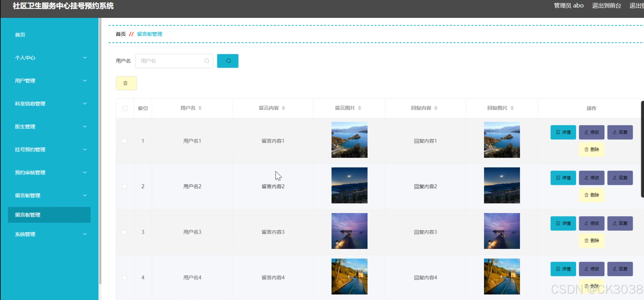Check the checkbox for row 1
The width and height of the screenshot is (644, 300).
tap(124, 141)
